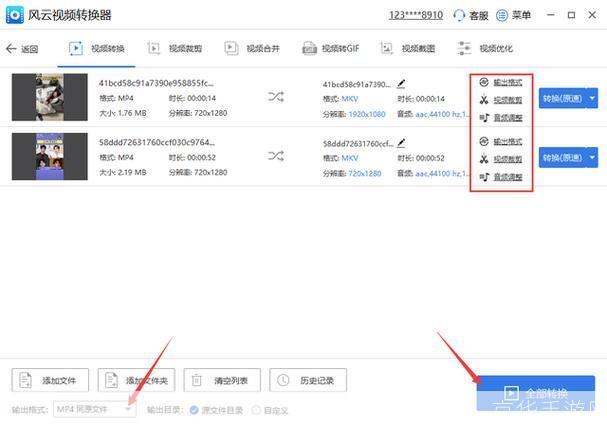Open 输出格式 link for 41bcd58c video
Image resolution: width=607 pixels, height=427 pixels.
pyautogui.click(x=508, y=82)
